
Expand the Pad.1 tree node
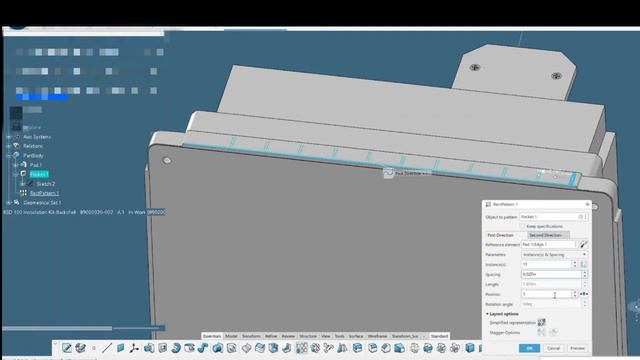[16, 165]
